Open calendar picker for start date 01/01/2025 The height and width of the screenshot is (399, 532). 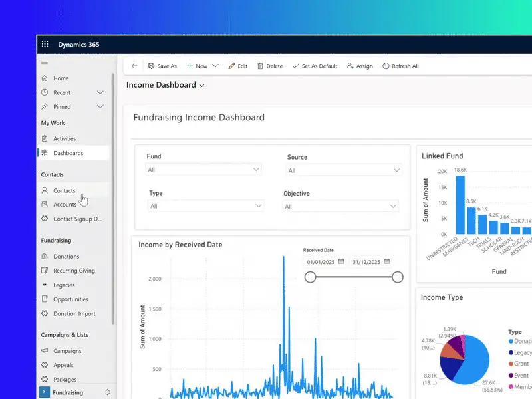coord(341,262)
